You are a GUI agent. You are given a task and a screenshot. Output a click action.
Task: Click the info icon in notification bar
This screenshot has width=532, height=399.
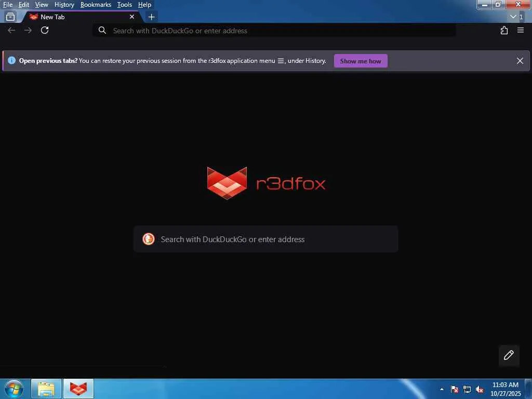(11, 61)
